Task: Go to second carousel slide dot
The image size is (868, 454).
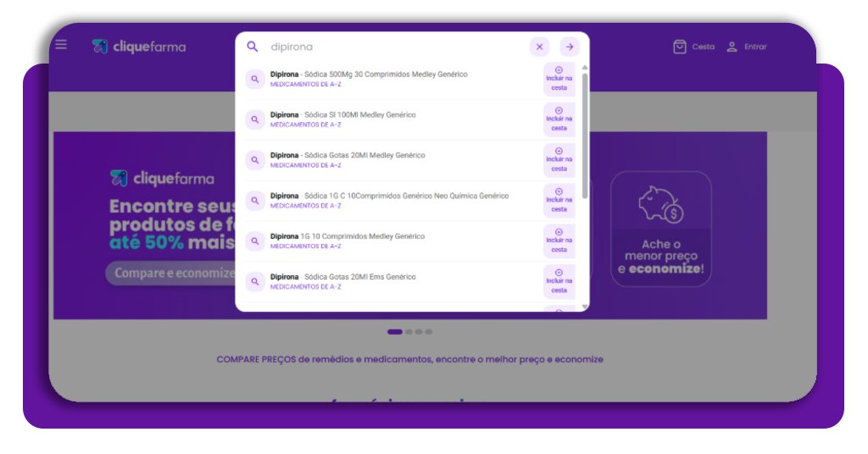Action: (x=409, y=332)
